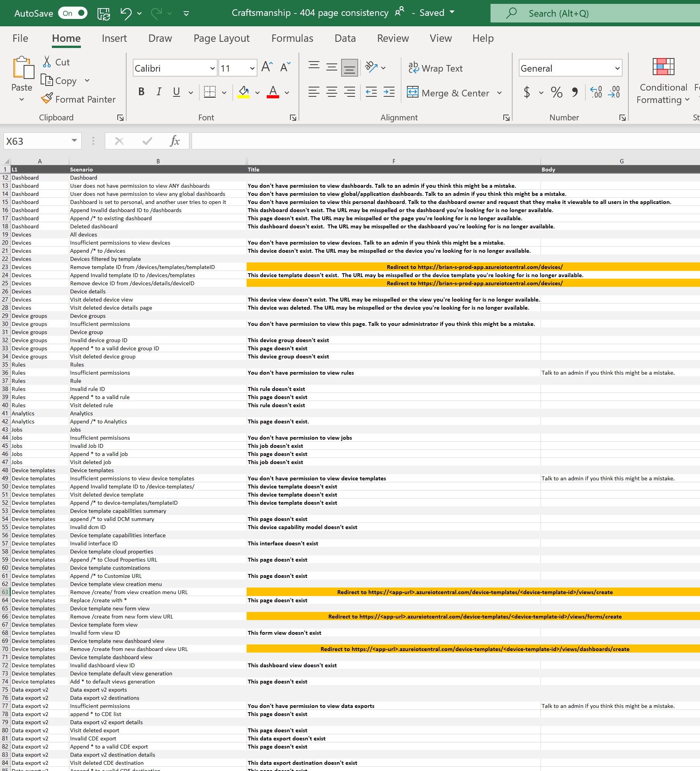This screenshot has width=700, height=771.
Task: Click the Percent Style icon
Action: click(556, 93)
